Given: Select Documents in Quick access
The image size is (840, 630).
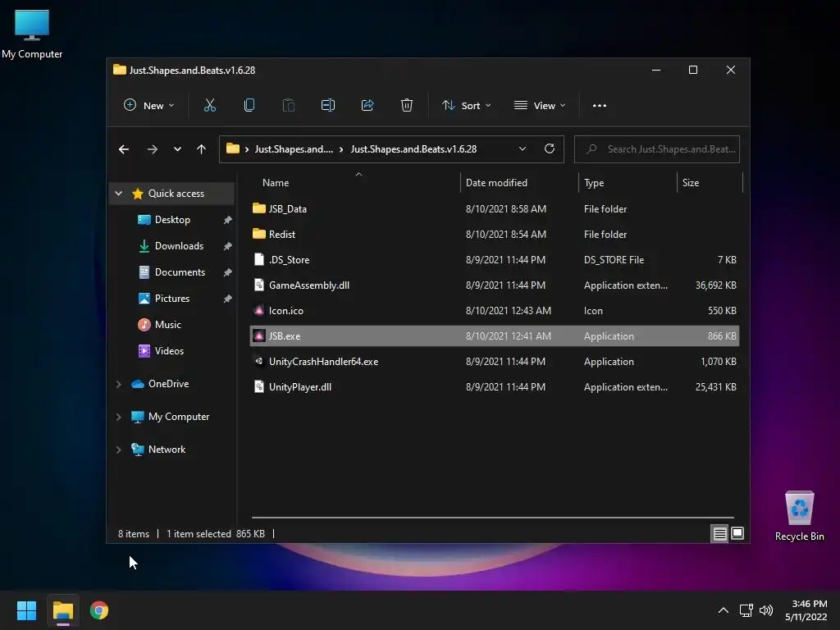Looking at the screenshot, I should [x=180, y=272].
